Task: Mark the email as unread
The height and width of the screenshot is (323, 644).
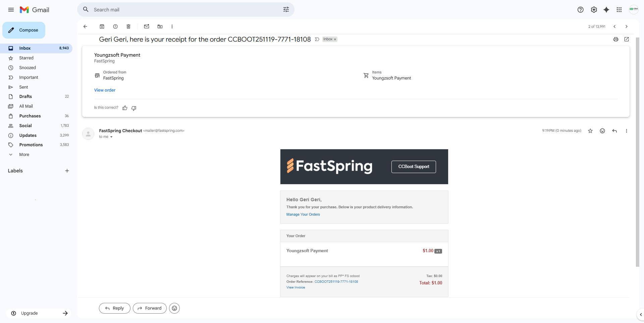Action: pos(146,26)
